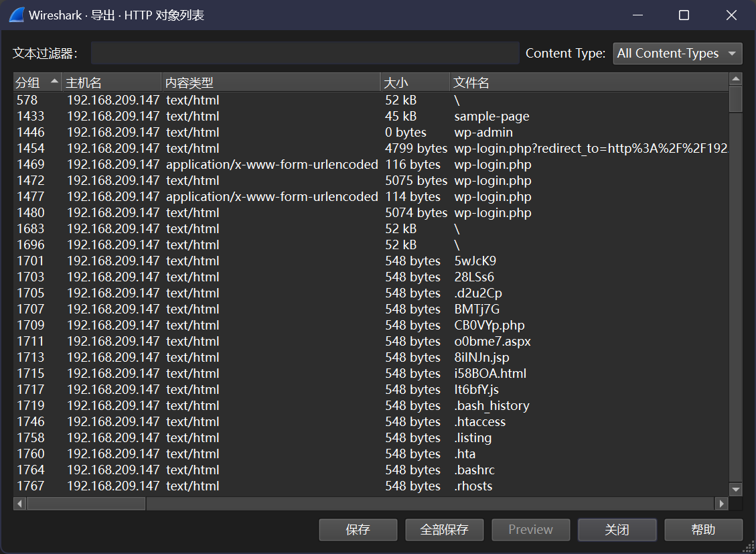Maximize the Wireshark export dialog
Screen dimensions: 756x554
point(684,15)
